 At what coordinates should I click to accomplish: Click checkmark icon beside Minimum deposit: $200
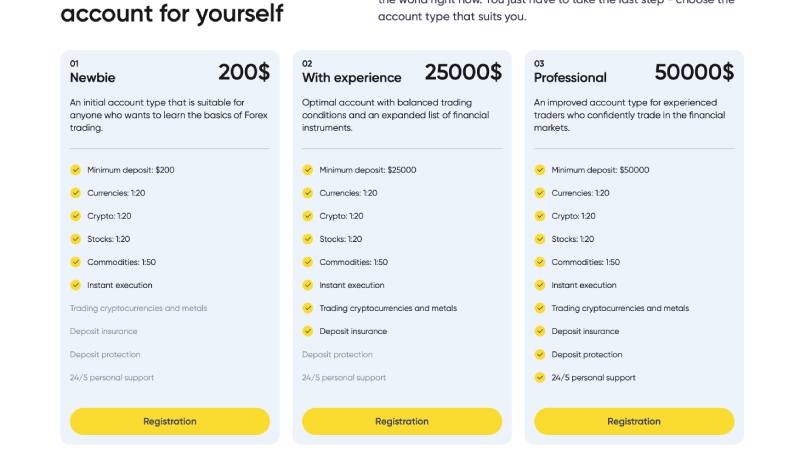[x=76, y=170]
